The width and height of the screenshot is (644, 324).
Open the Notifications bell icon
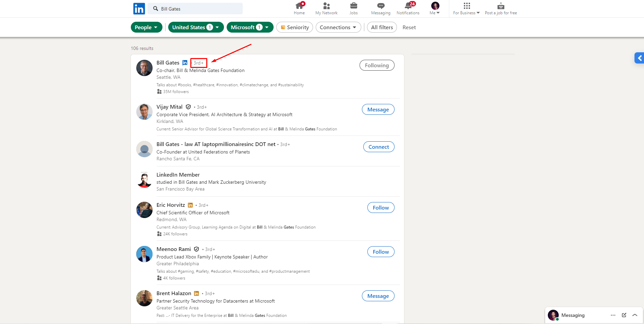click(x=408, y=6)
